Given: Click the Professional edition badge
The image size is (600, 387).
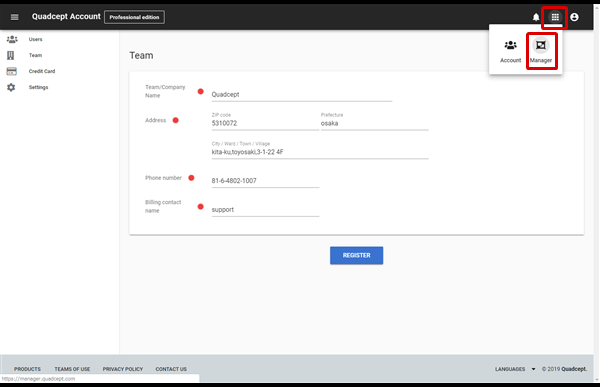Looking at the screenshot, I should (134, 17).
